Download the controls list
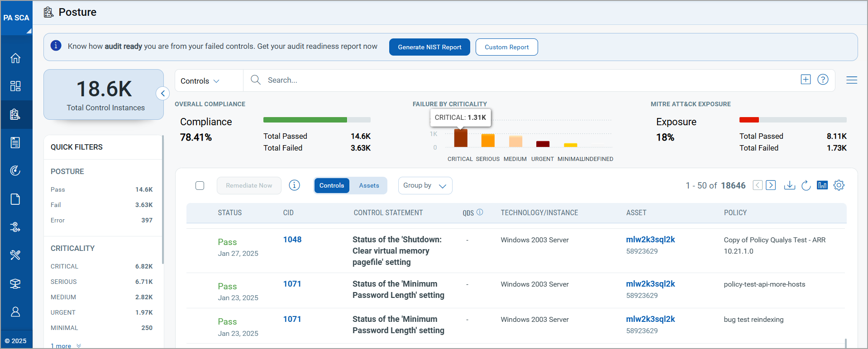The image size is (868, 349). tap(789, 185)
